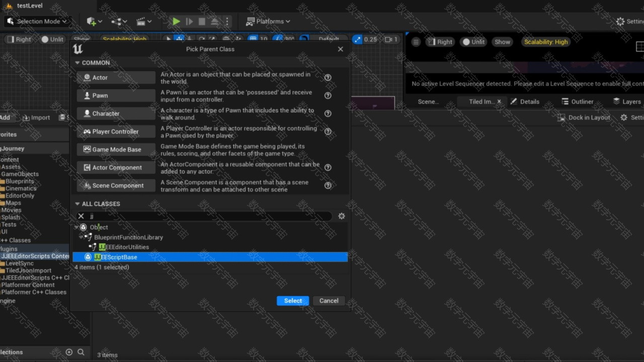Change left viewport Unlit view mode
This screenshot has height=362, width=644.
tap(52, 39)
